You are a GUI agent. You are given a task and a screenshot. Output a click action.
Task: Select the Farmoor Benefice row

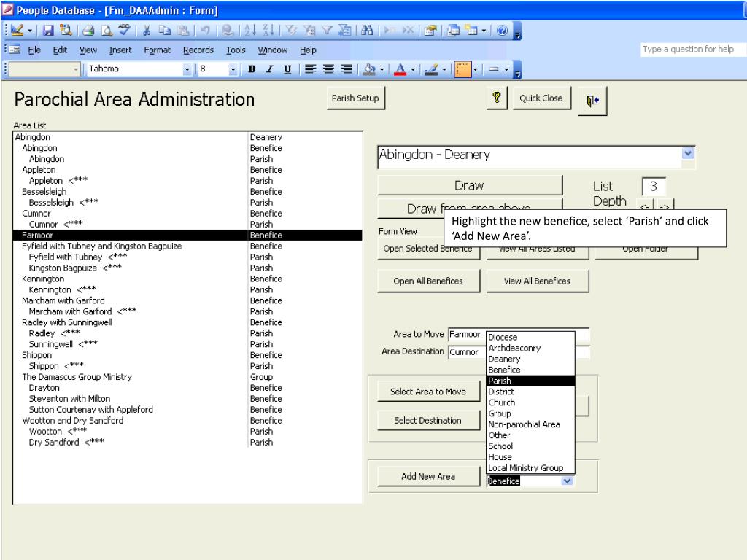[x=187, y=236]
